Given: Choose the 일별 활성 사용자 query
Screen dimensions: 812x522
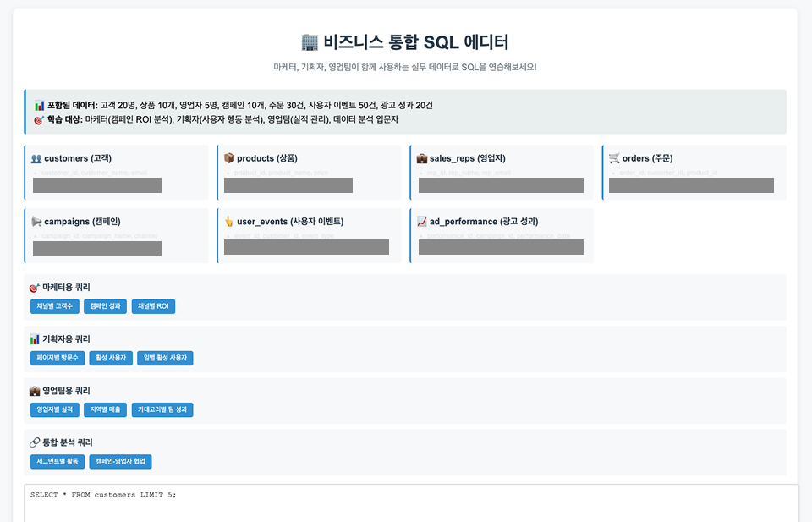Looking at the screenshot, I should click(x=165, y=358).
